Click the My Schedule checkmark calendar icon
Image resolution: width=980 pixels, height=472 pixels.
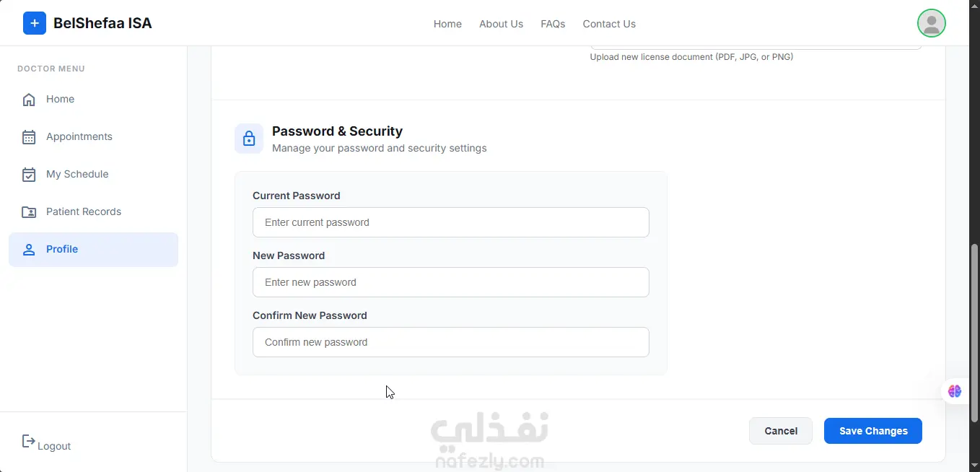[x=29, y=175]
